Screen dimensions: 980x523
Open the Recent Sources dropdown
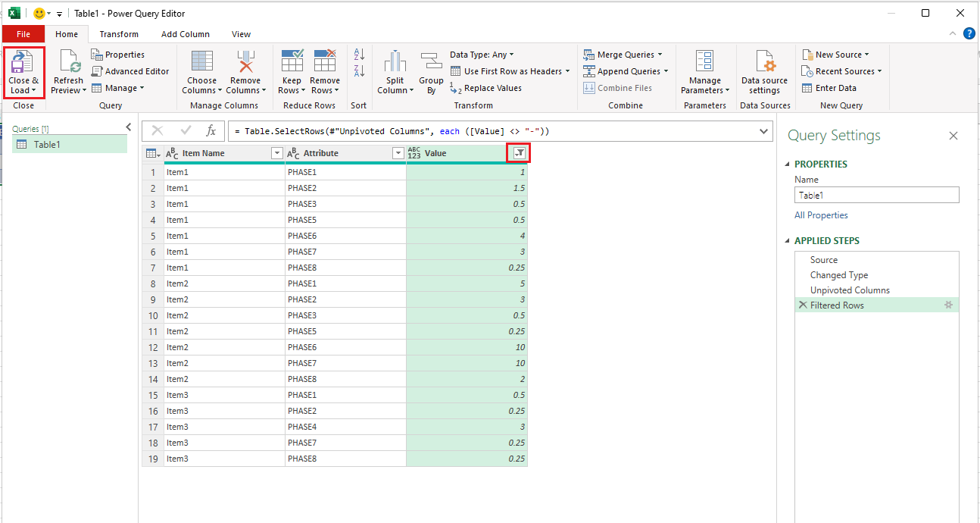841,71
